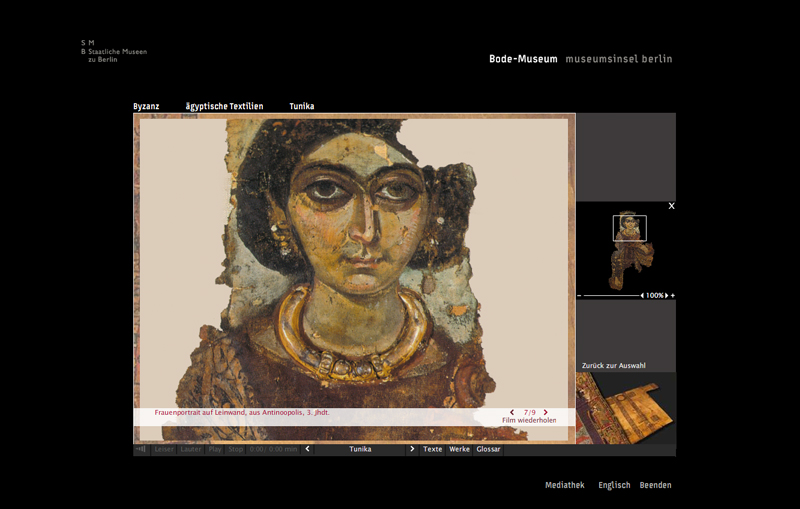The width and height of the screenshot is (800, 509).
Task: Click Film wiederholen to replay the film
Action: point(529,420)
